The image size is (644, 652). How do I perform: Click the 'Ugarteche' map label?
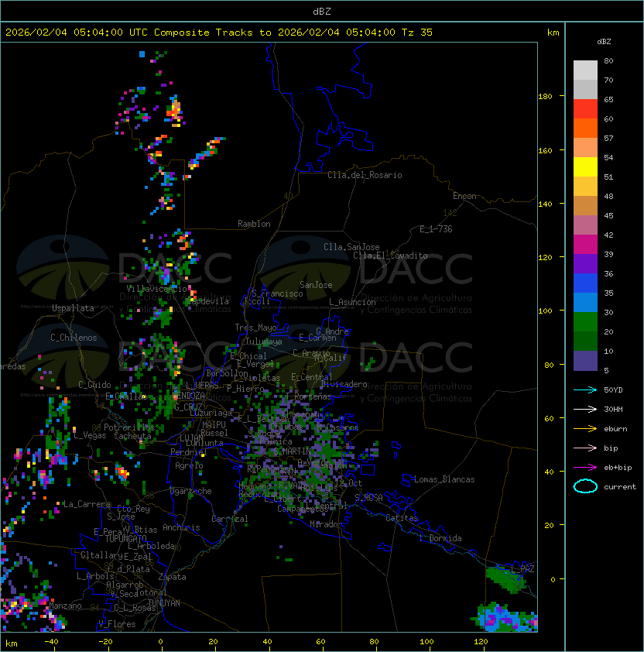coord(190,491)
